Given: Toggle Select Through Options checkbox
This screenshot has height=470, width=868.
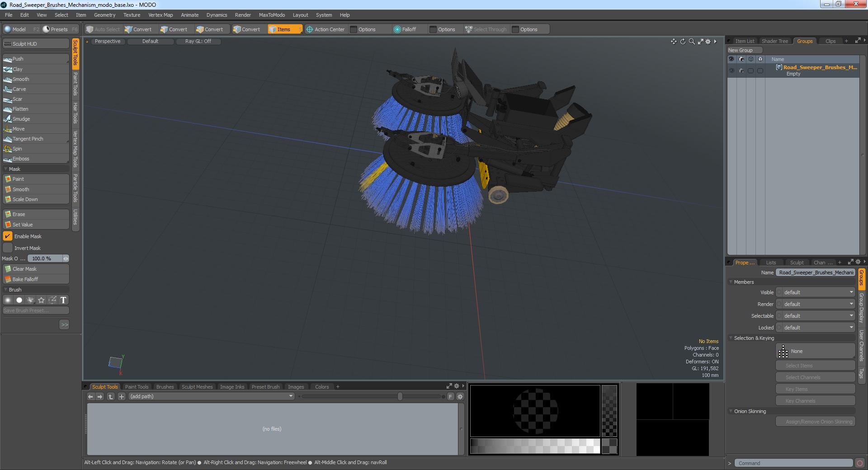Looking at the screenshot, I should coord(515,29).
